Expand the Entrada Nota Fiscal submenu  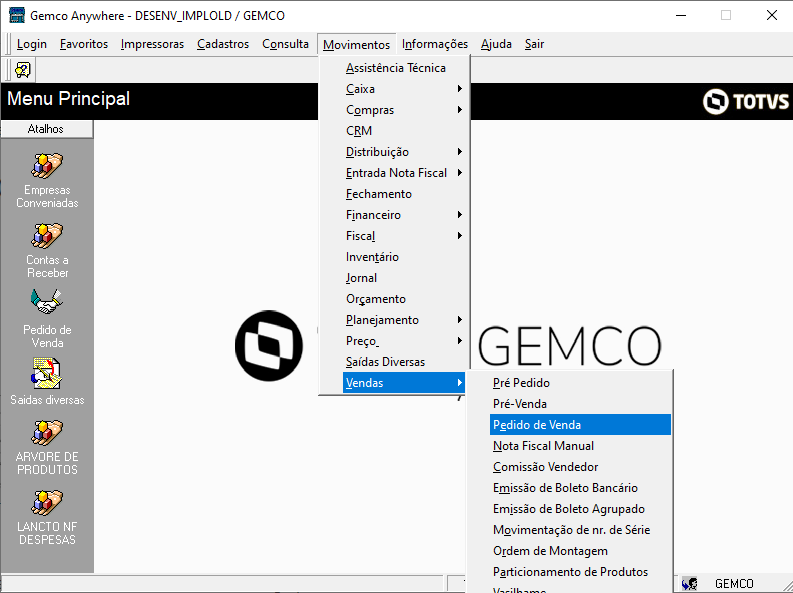click(395, 173)
